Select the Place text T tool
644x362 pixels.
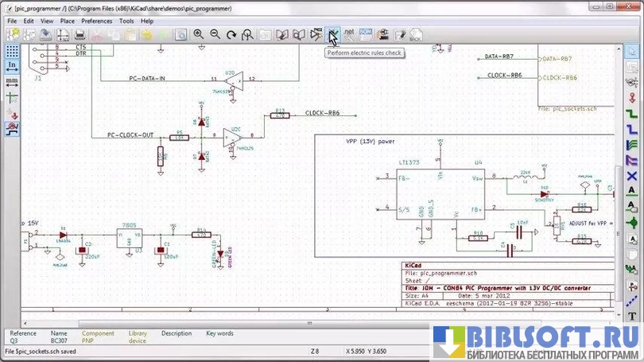[x=633, y=317]
